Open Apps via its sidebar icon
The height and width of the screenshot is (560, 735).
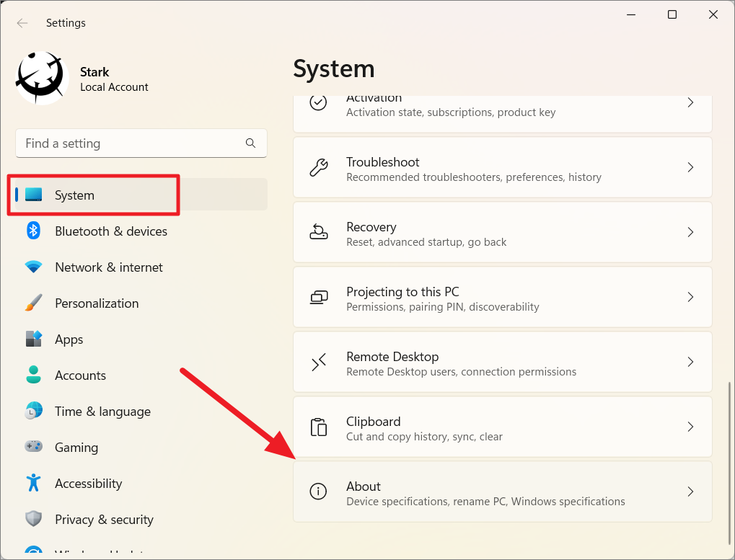pyautogui.click(x=33, y=339)
